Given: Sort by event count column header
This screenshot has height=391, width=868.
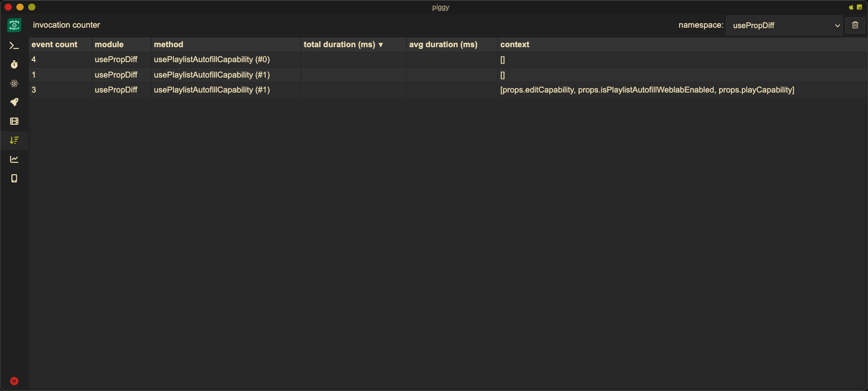Looking at the screenshot, I should [x=54, y=44].
